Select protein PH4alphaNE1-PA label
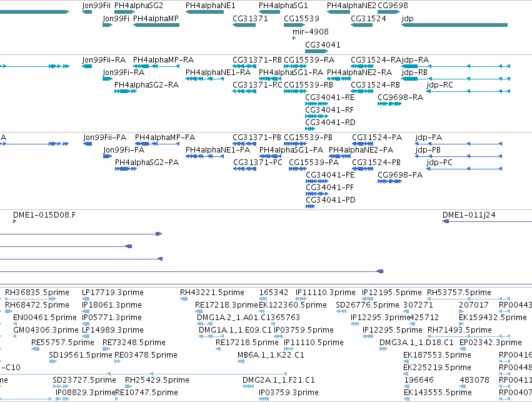 (218, 150)
